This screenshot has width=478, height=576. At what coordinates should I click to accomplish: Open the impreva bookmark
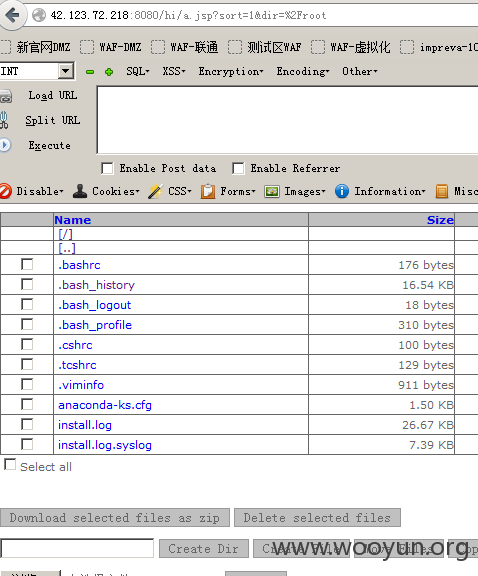[x=439, y=47]
